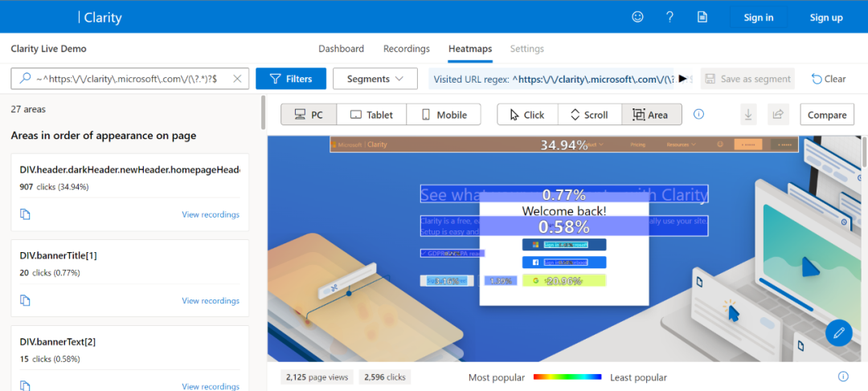Click the 2,596 clicks badge
This screenshot has height=391, width=868.
(385, 377)
